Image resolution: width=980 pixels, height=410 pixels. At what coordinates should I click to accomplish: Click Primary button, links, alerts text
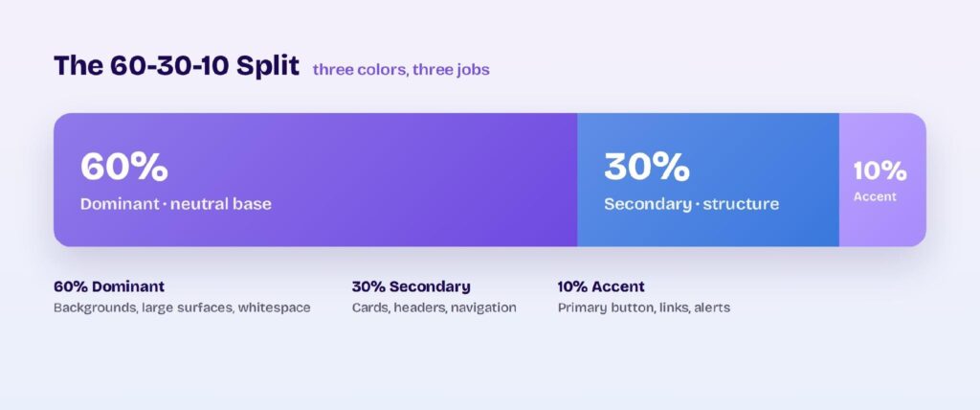[x=644, y=307]
